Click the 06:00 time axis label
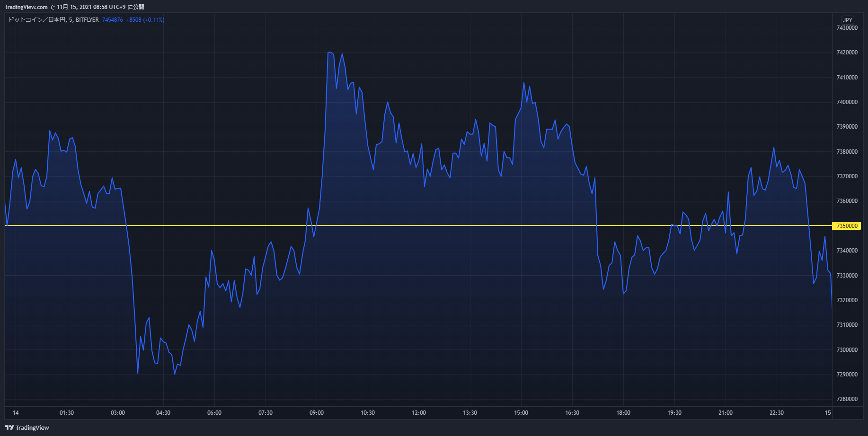Viewport: 868px width, 436px height. (x=214, y=413)
